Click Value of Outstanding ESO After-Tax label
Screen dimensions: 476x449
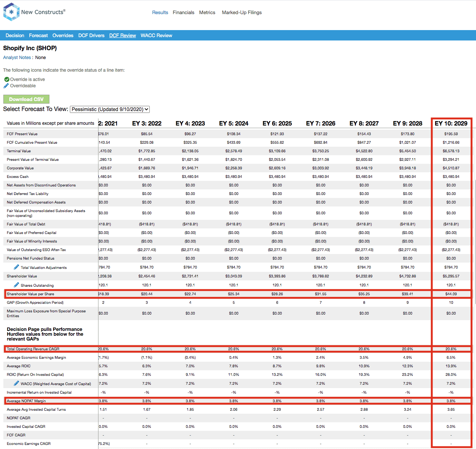(36, 250)
